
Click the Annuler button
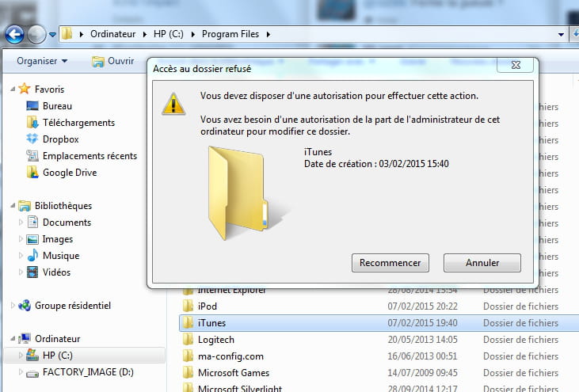pos(482,263)
